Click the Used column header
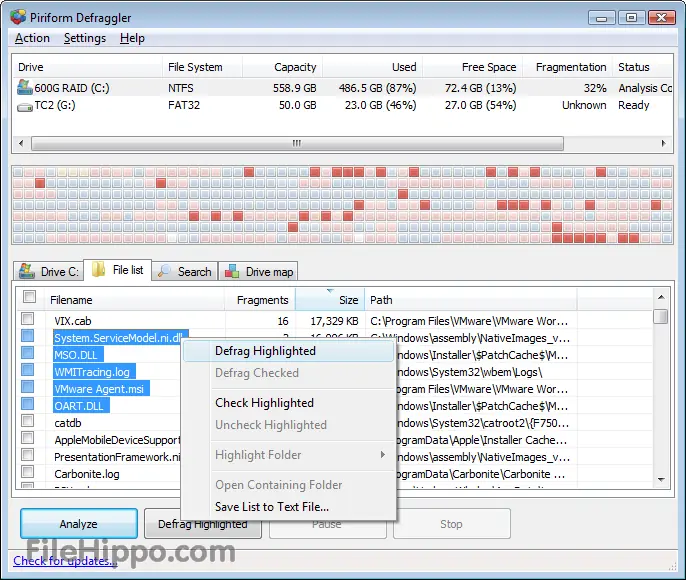Viewport: 686px width, 580px height. click(x=373, y=67)
